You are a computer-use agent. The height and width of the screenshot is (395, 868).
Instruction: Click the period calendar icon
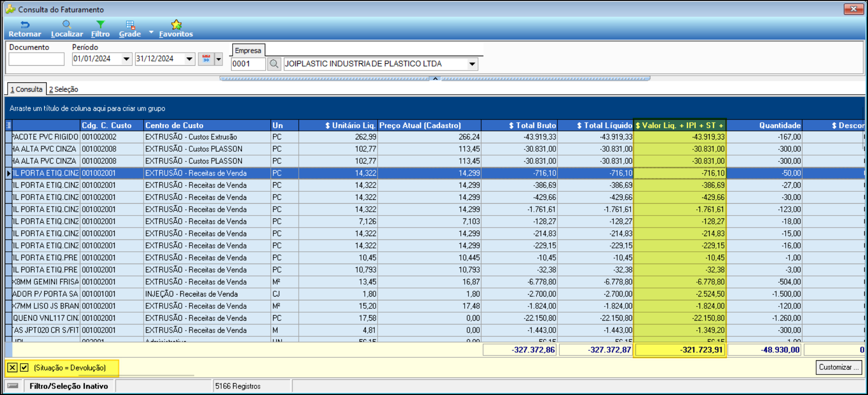click(206, 59)
